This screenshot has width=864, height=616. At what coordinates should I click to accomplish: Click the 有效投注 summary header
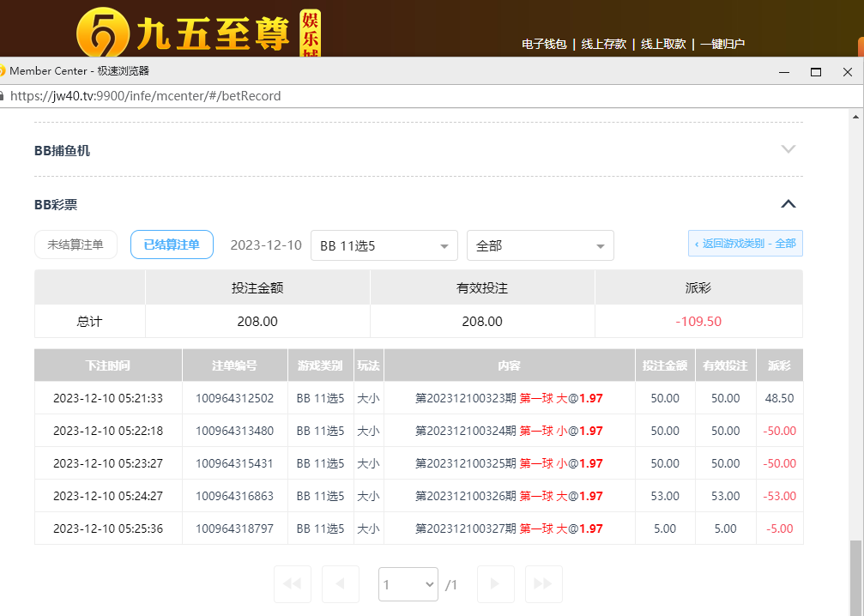pyautogui.click(x=482, y=287)
